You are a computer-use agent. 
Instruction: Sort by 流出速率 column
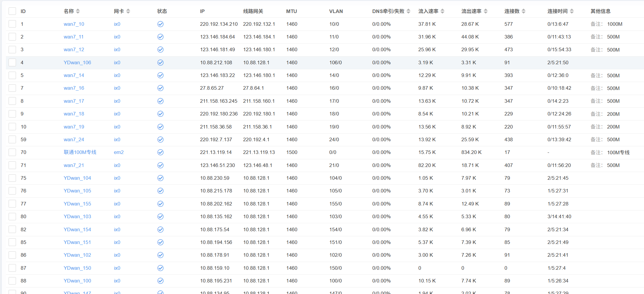pos(486,11)
